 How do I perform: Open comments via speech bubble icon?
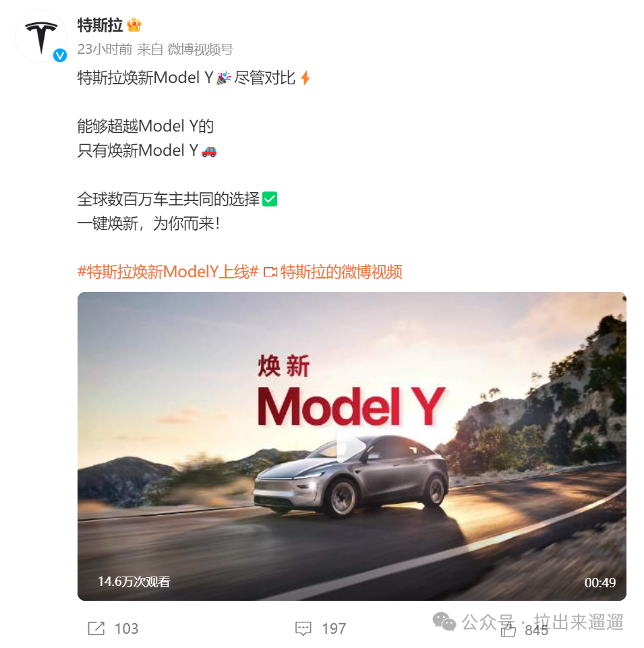click(x=303, y=628)
